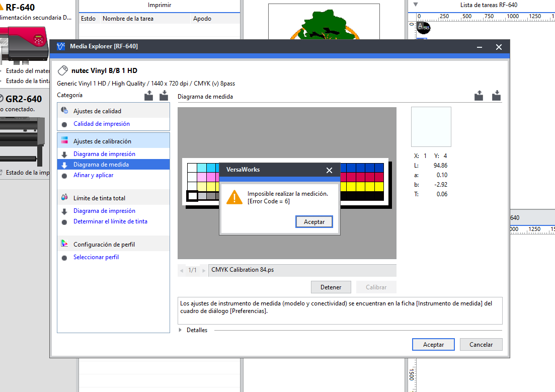
Task: Click the CMYK Calibration 84.ps filename field
Action: coord(302,270)
